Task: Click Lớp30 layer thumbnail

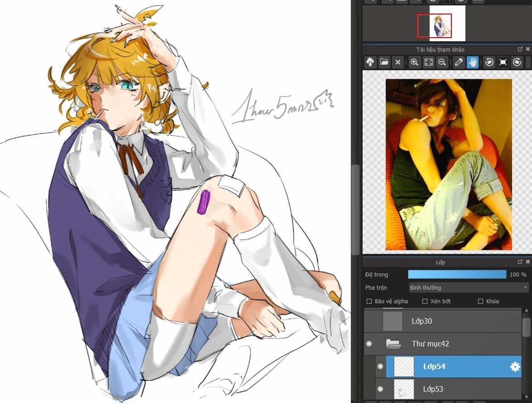Action: [393, 321]
